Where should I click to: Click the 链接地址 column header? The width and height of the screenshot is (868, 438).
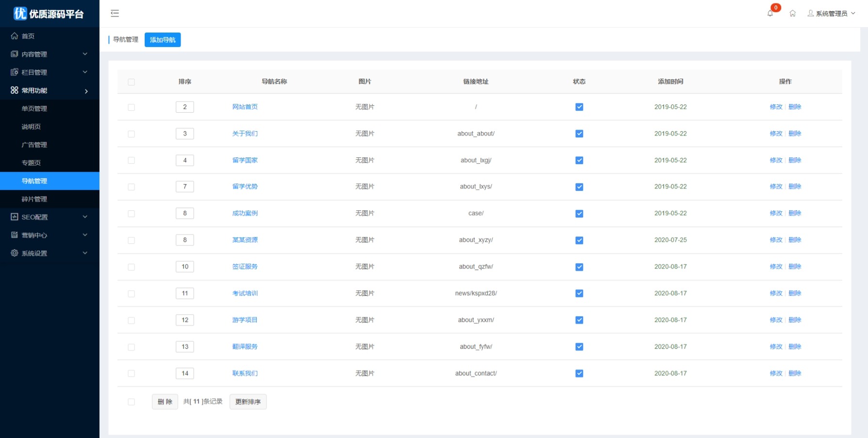click(x=476, y=82)
